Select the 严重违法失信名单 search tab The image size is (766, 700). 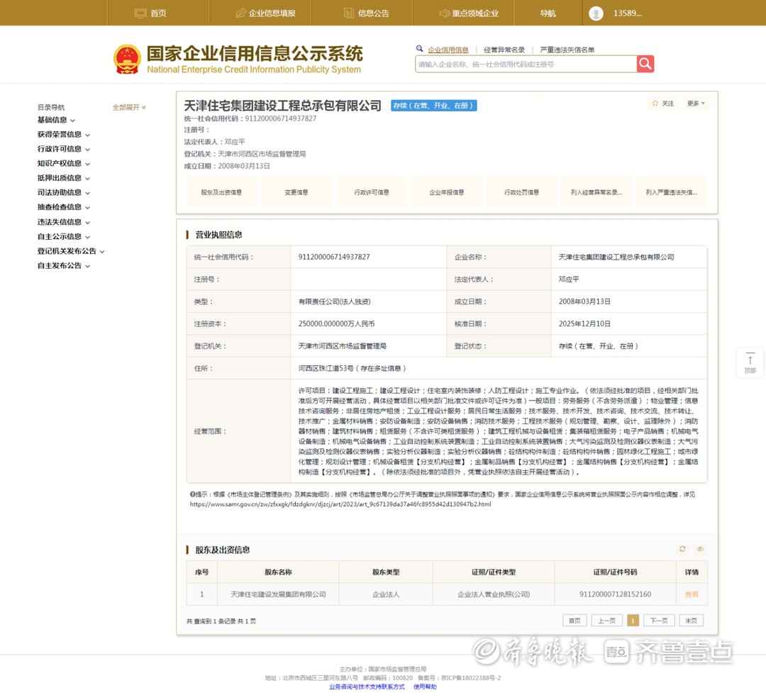click(567, 50)
